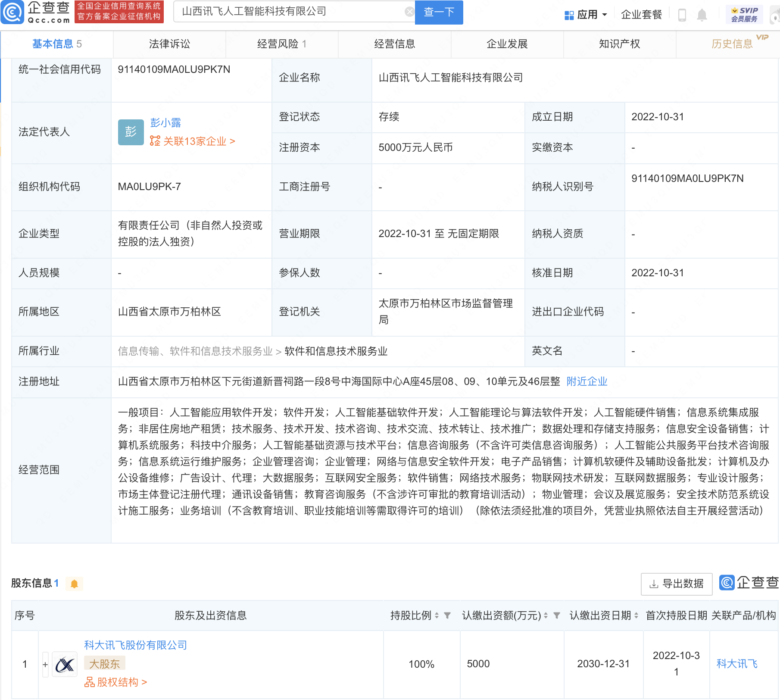The image size is (780, 700).
Task: Expand shareholder row using the plus sign
Action: point(45,664)
